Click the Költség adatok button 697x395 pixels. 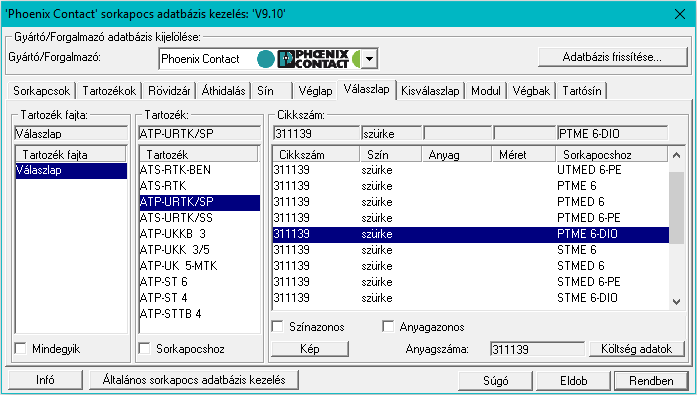tap(637, 349)
